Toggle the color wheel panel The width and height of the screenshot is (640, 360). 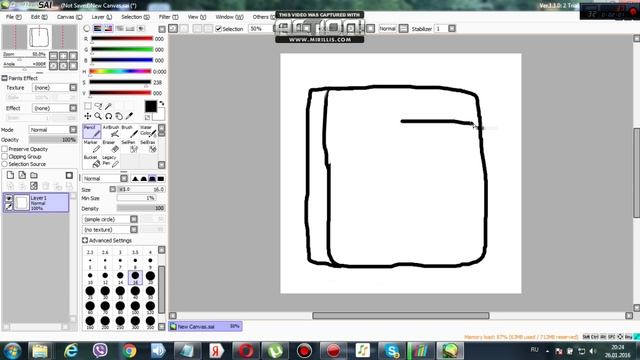(x=87, y=29)
